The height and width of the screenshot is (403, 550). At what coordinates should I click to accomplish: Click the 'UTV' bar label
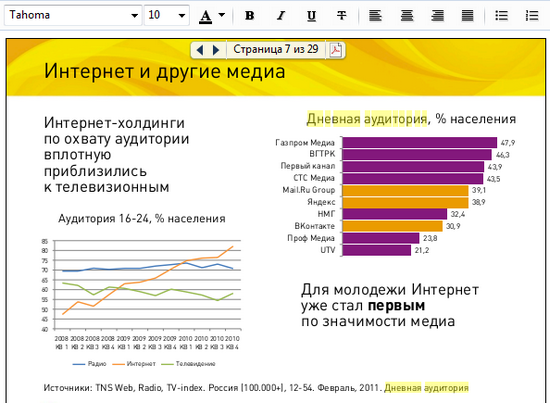pos(328,250)
